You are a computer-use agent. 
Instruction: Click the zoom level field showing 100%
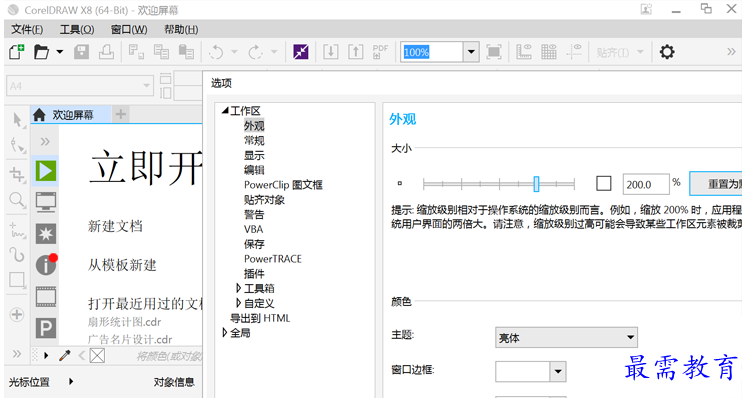point(432,52)
